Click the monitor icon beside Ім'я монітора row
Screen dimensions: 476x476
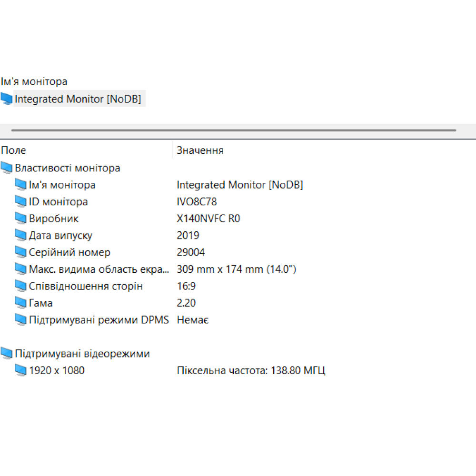tap(21, 185)
